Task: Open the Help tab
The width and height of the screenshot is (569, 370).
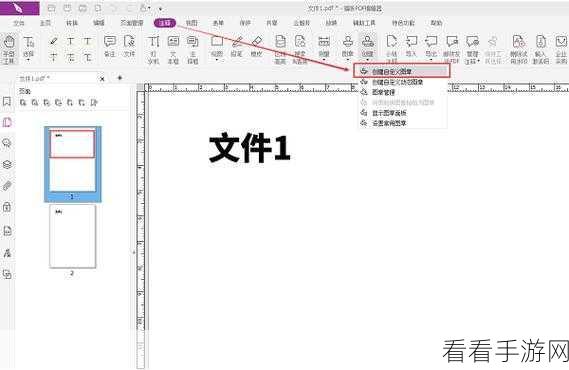Action: tap(436, 23)
